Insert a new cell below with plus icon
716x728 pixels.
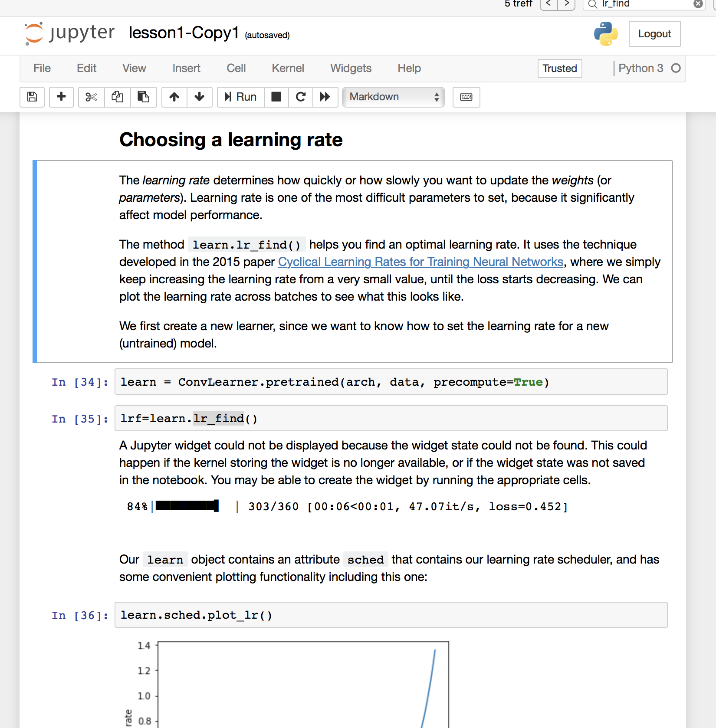(61, 97)
